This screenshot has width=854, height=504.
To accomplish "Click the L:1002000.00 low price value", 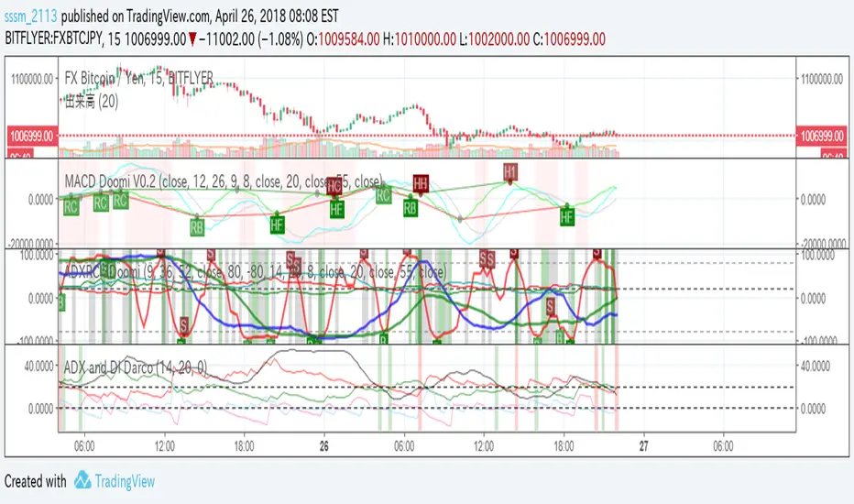I will click(x=495, y=38).
